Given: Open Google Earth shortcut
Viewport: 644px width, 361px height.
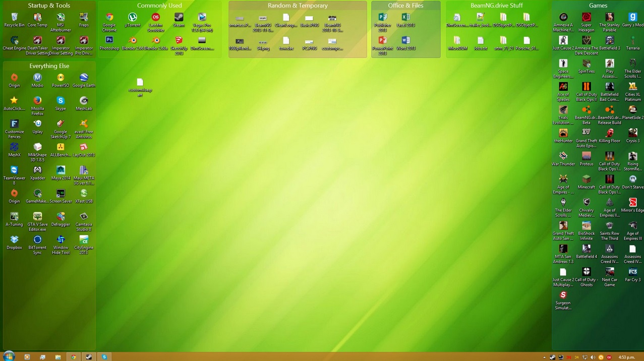Looking at the screenshot, I should coord(84,81).
